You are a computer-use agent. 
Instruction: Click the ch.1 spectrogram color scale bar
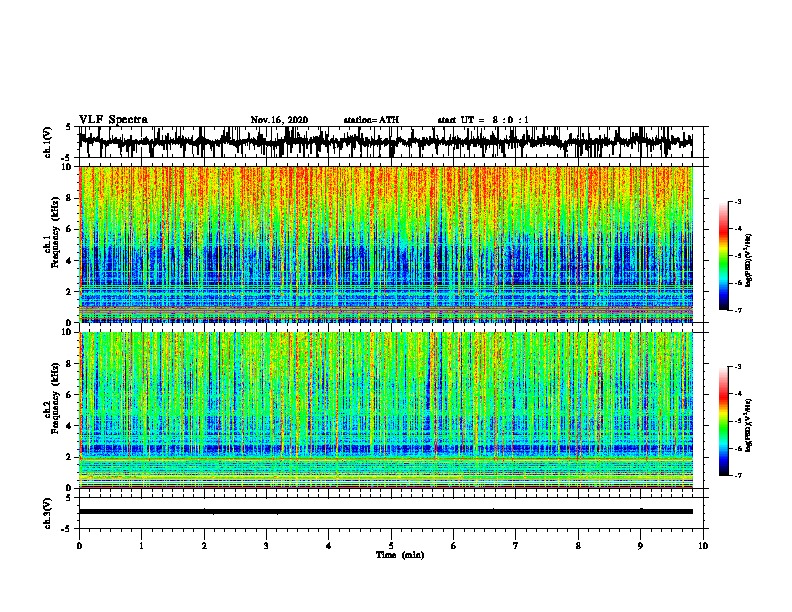click(724, 256)
